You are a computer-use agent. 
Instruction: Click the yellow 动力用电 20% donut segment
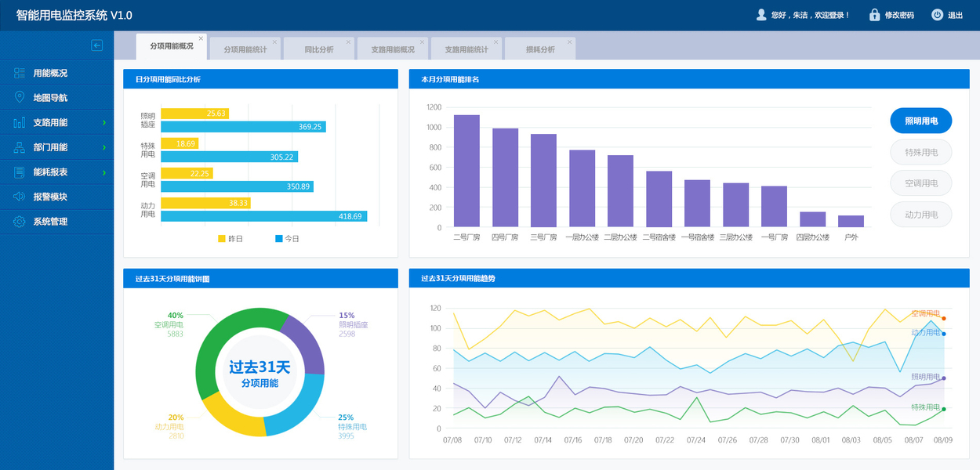pyautogui.click(x=232, y=416)
